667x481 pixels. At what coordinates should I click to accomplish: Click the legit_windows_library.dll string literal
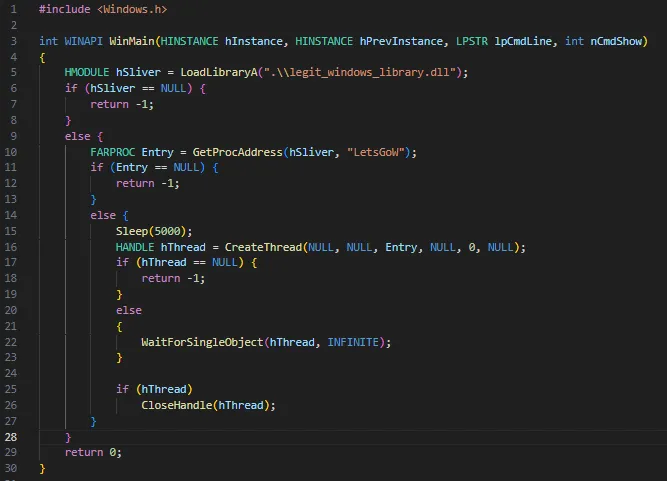(359, 72)
